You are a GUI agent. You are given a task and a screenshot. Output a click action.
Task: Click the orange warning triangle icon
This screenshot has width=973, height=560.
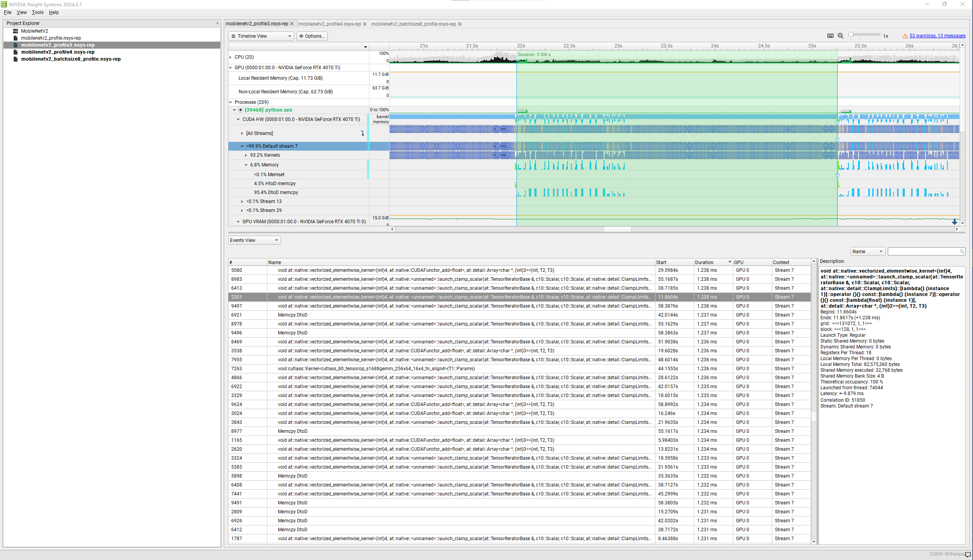click(905, 36)
